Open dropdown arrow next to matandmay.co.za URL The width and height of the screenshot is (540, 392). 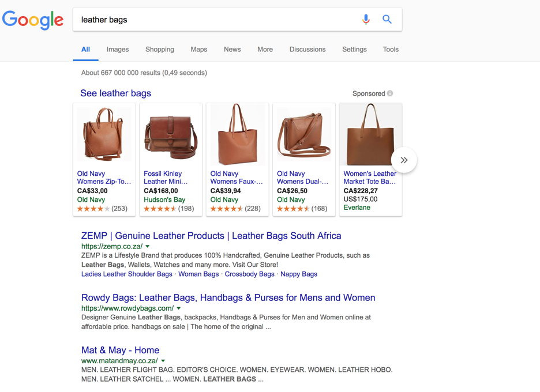pos(163,361)
